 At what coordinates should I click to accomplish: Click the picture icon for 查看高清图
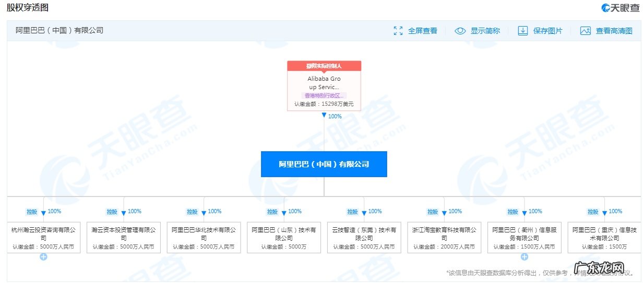click(x=586, y=31)
